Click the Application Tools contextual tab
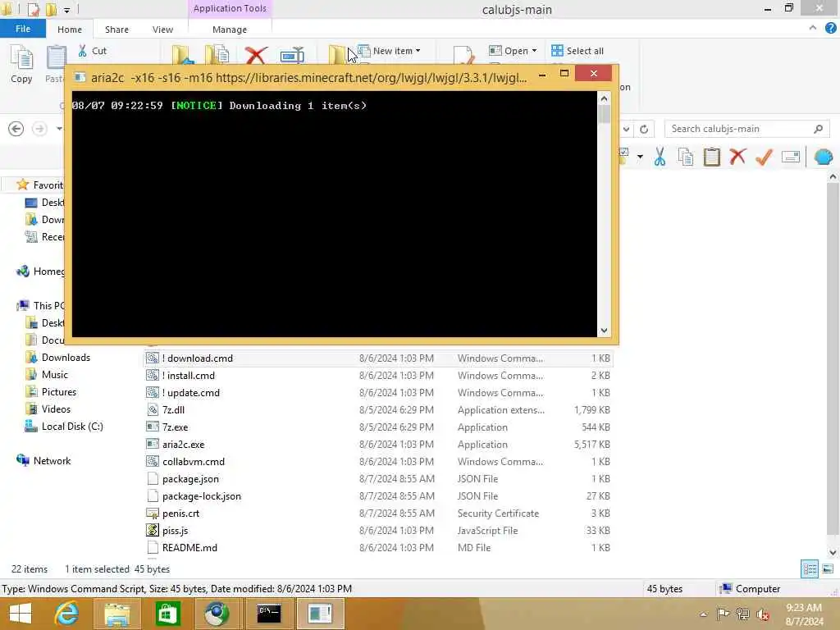The height and width of the screenshot is (630, 840). coord(230,8)
